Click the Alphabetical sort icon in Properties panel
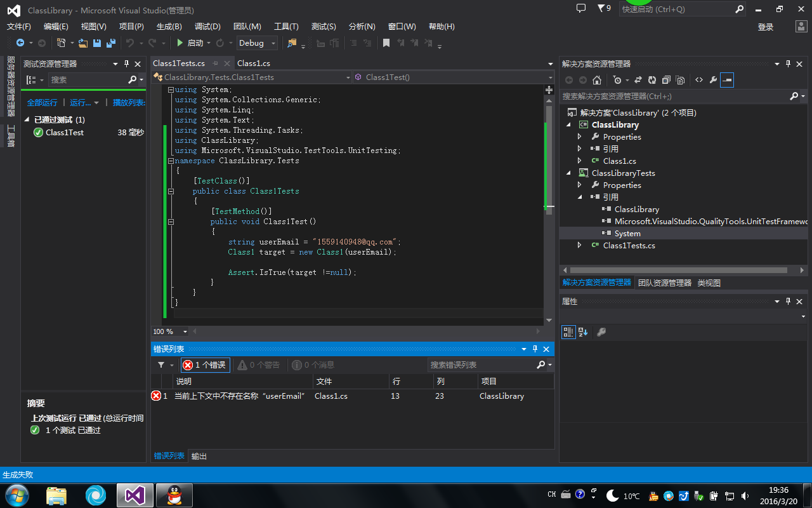 (x=583, y=332)
